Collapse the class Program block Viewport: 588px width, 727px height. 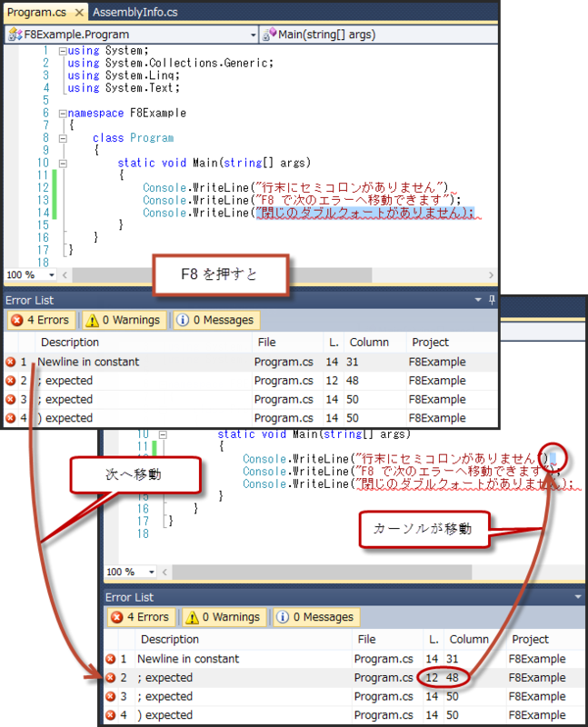point(63,139)
